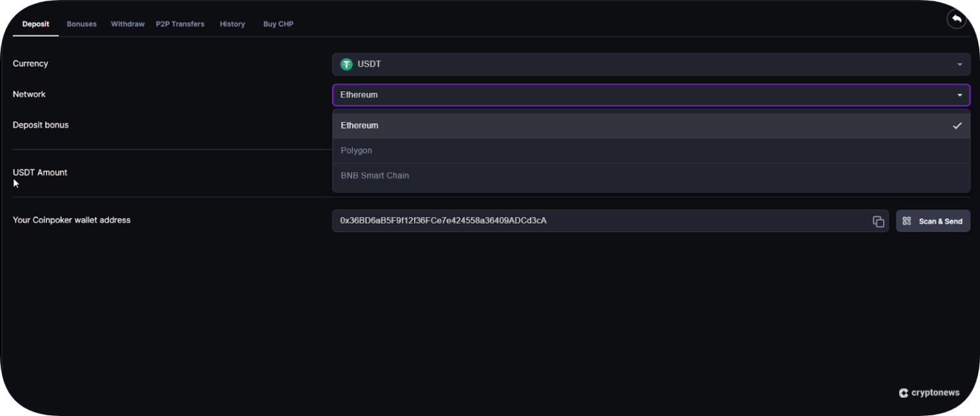Click the checkmark beside Ethereum option

956,126
